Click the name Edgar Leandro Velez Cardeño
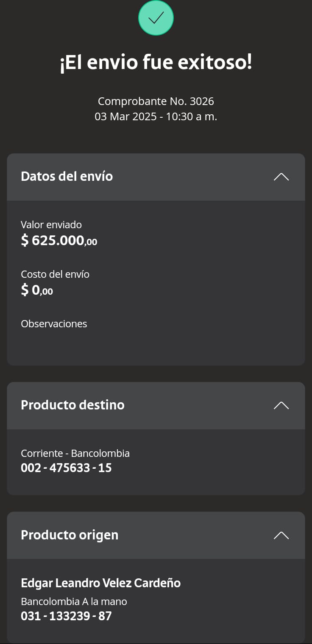 click(101, 583)
